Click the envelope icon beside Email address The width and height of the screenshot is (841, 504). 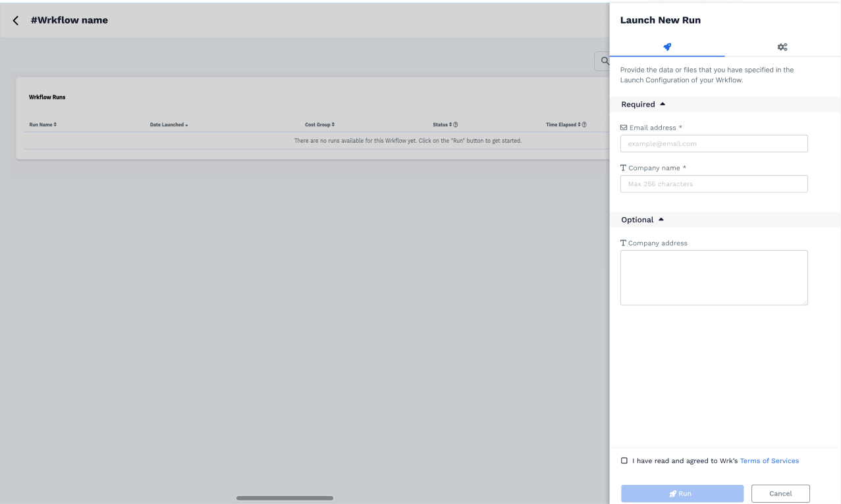pos(624,128)
